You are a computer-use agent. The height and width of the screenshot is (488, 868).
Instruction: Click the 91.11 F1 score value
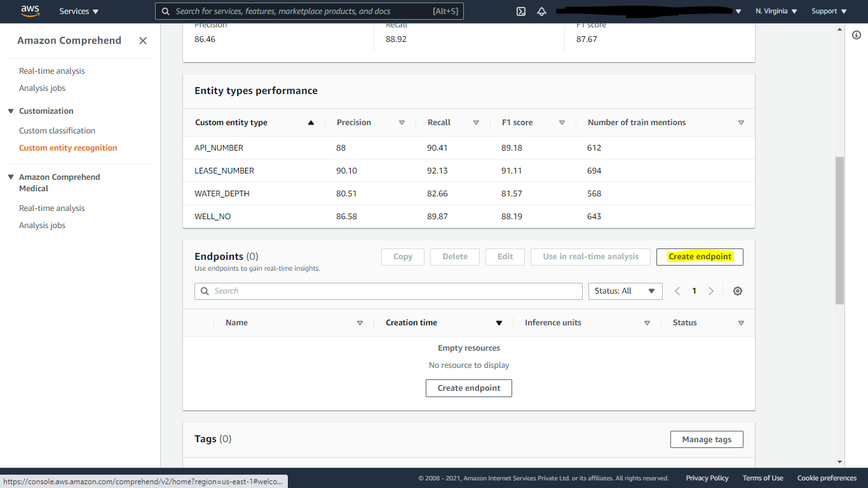tap(512, 171)
